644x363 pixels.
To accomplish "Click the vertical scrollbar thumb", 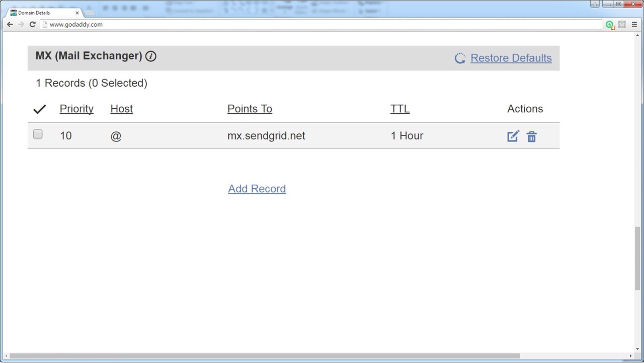I will coord(638,258).
